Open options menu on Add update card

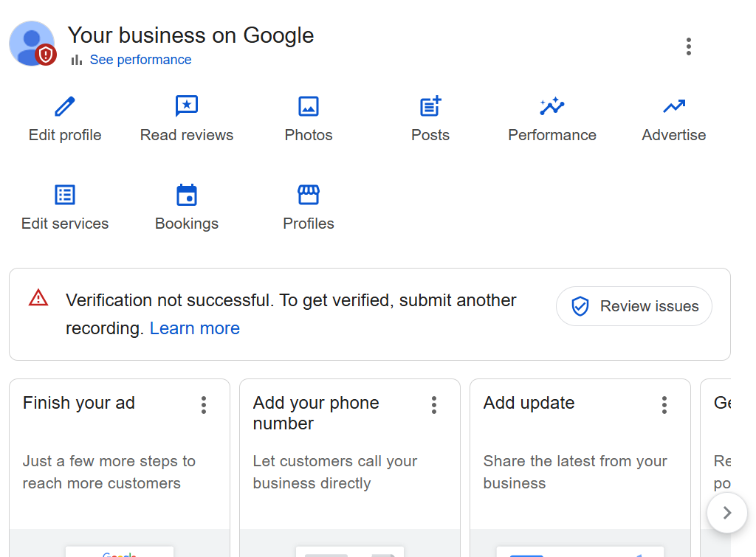[664, 405]
